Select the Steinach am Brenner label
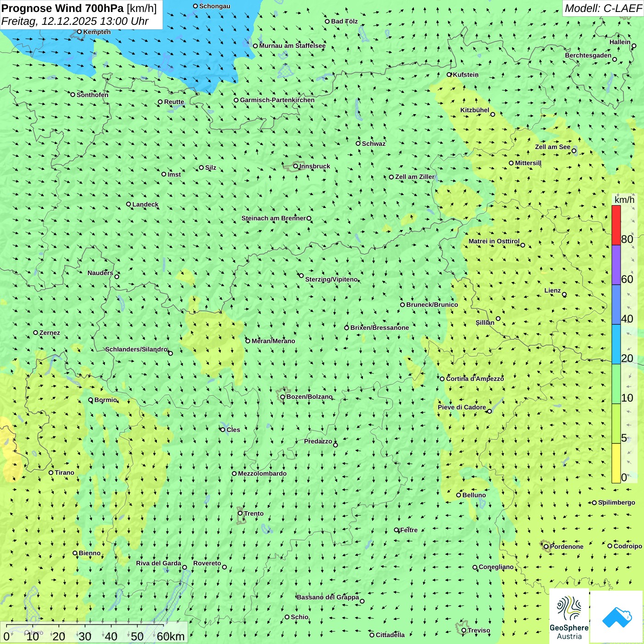Image resolution: width=644 pixels, height=644 pixels. coord(273,218)
